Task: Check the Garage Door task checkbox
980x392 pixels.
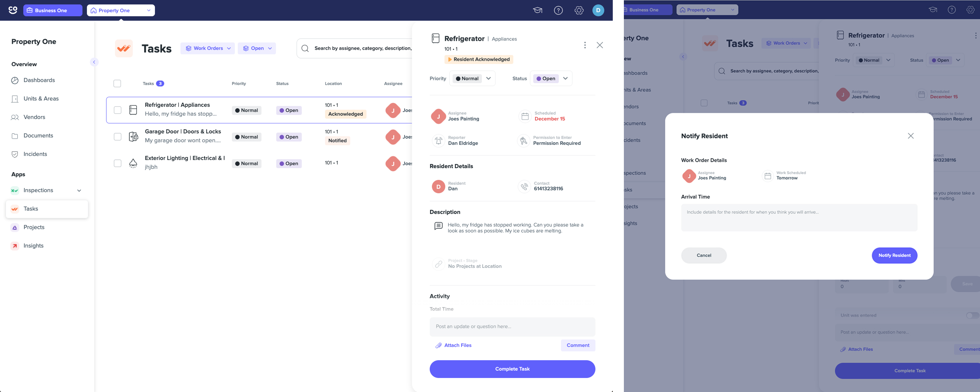Action: tap(118, 137)
